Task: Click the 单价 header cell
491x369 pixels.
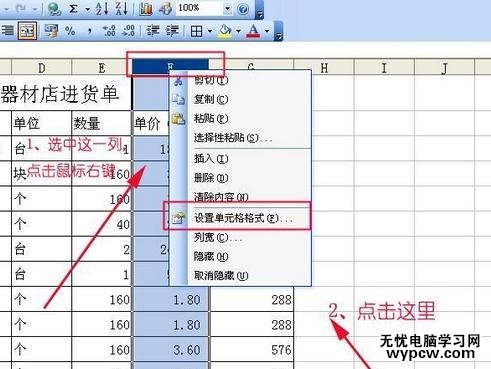Action: (x=151, y=123)
